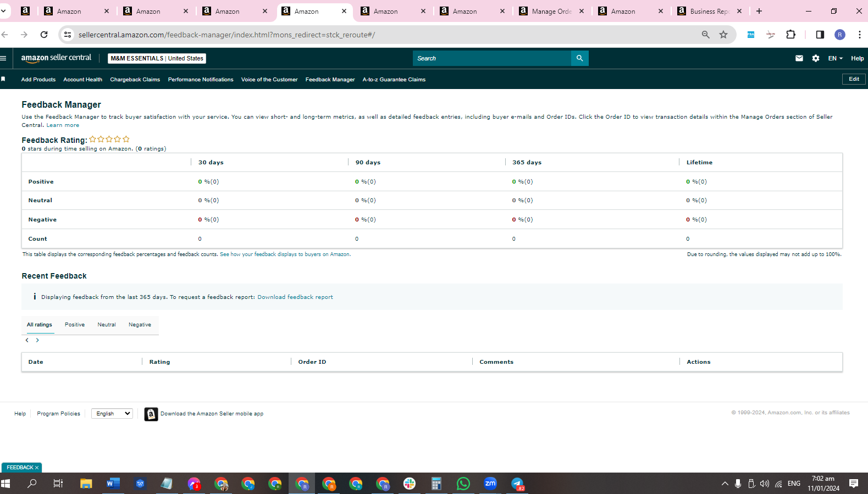Open the FBA extension in Chrome toolbar
The image size is (868, 494).
coord(751,35)
